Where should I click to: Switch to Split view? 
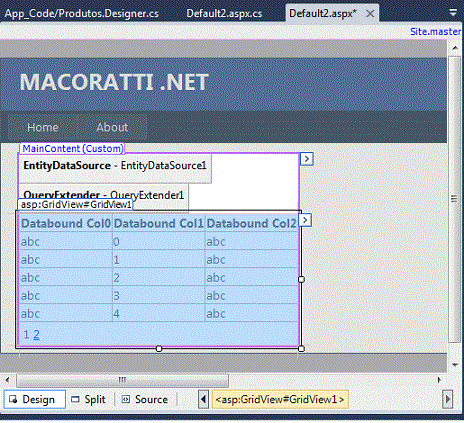[x=89, y=399]
